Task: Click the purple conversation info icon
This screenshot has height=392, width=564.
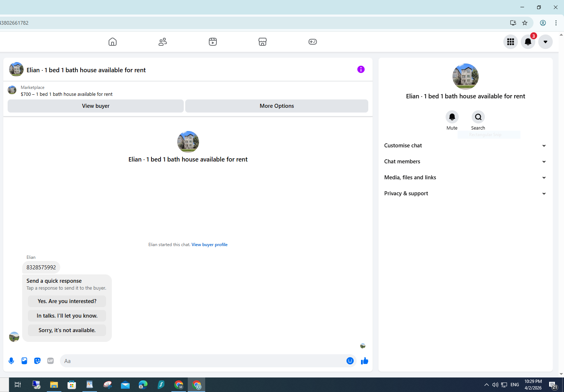Action: tap(361, 69)
